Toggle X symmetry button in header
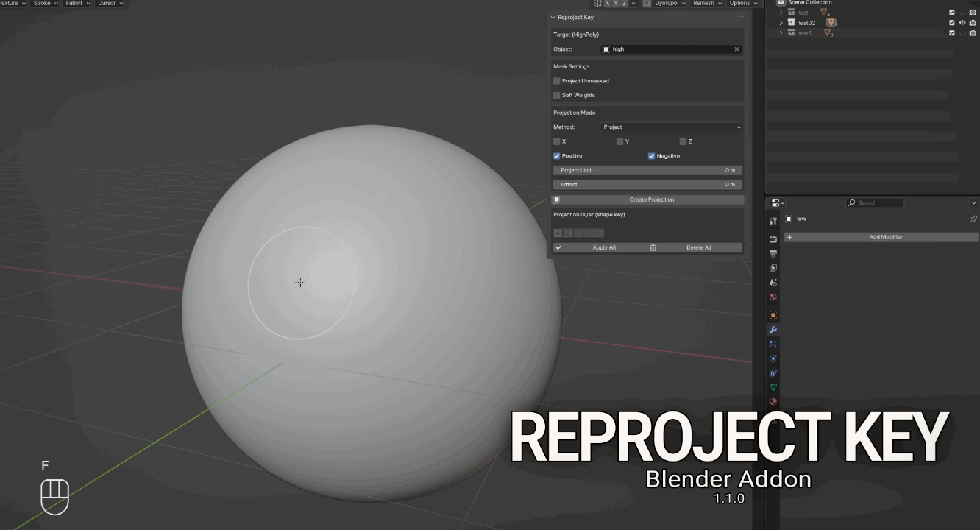This screenshot has width=980, height=530. point(607,4)
